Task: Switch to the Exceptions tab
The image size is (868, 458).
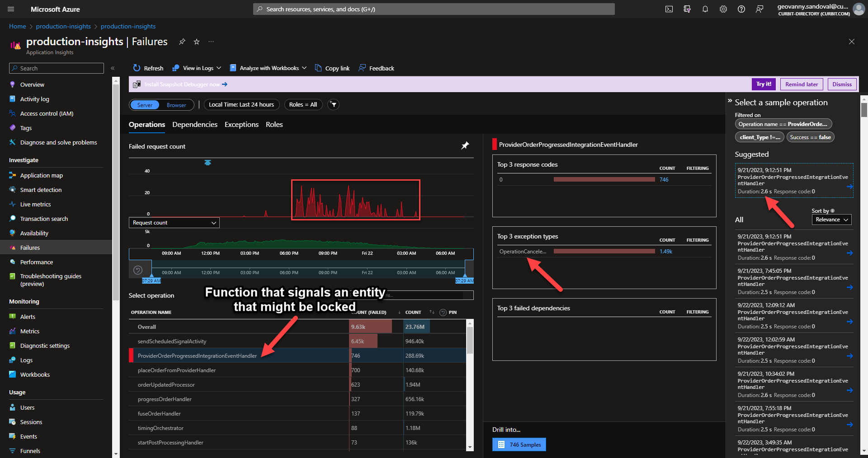Action: tap(241, 124)
